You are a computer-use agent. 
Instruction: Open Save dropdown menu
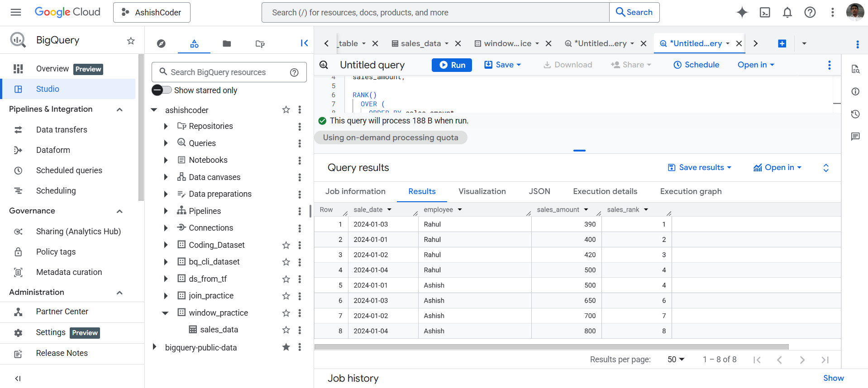502,65
